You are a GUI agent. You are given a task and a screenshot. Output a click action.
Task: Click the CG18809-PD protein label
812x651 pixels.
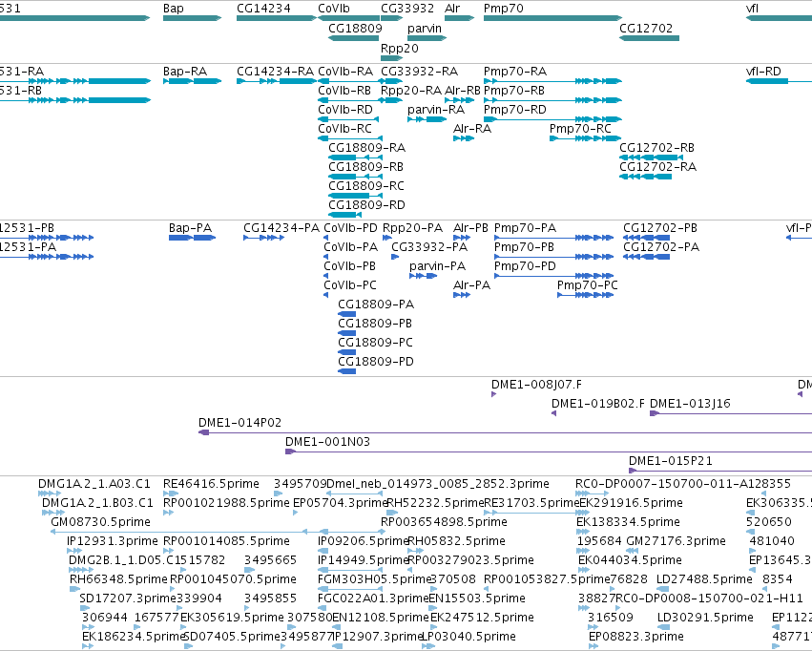[376, 362]
